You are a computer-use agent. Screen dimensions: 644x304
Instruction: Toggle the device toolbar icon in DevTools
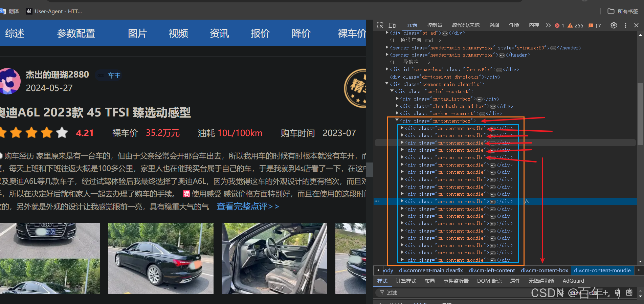(392, 25)
